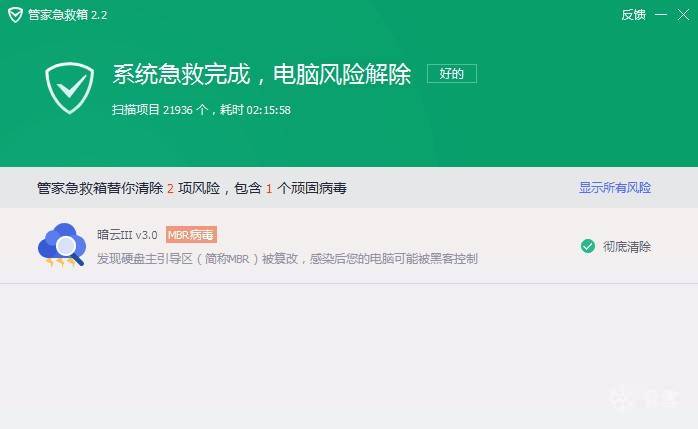
Task: Close the 管家急救箱 window
Action: coord(683,15)
